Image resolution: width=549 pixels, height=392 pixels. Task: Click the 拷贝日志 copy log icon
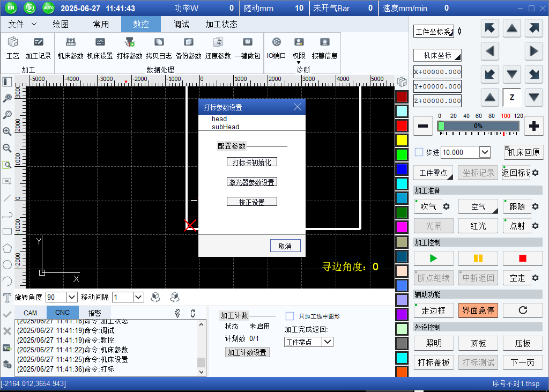[x=159, y=47]
